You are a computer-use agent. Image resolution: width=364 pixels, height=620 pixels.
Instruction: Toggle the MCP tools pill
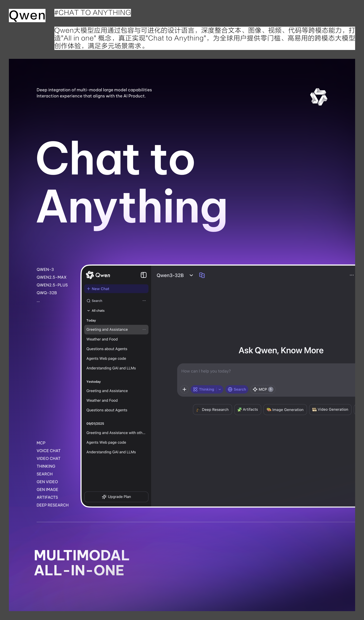pos(263,389)
